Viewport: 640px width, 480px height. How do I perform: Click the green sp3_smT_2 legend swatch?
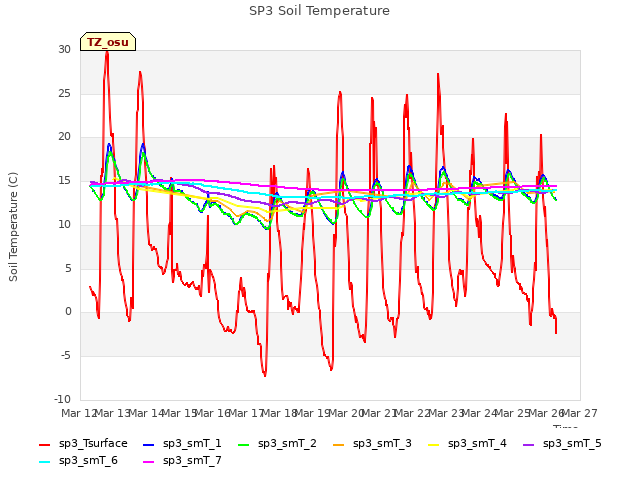point(244,444)
